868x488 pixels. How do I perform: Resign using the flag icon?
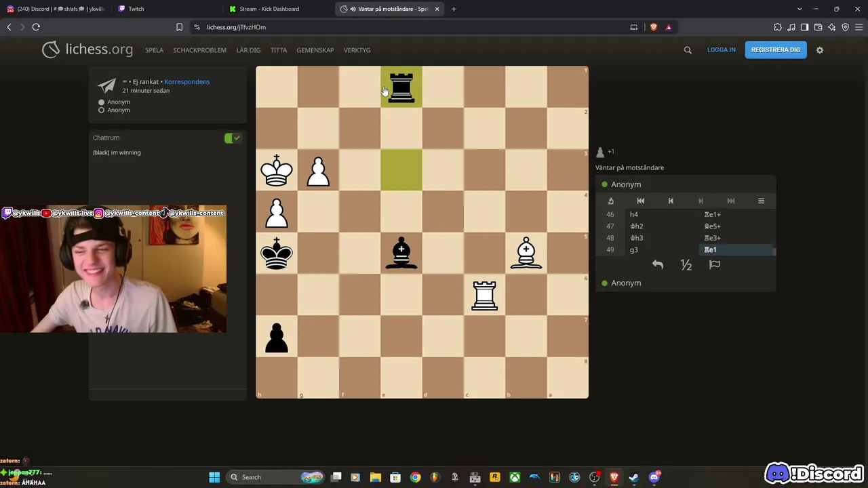click(715, 265)
